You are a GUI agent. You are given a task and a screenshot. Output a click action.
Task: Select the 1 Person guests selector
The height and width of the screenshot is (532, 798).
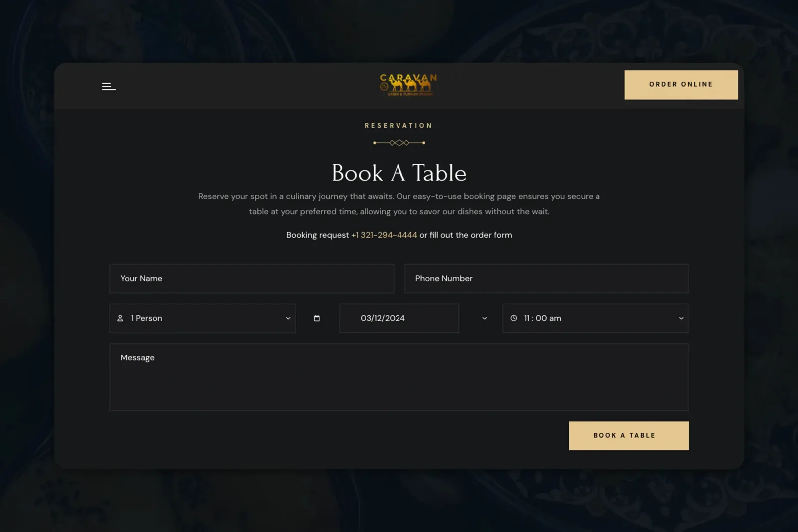pos(202,318)
